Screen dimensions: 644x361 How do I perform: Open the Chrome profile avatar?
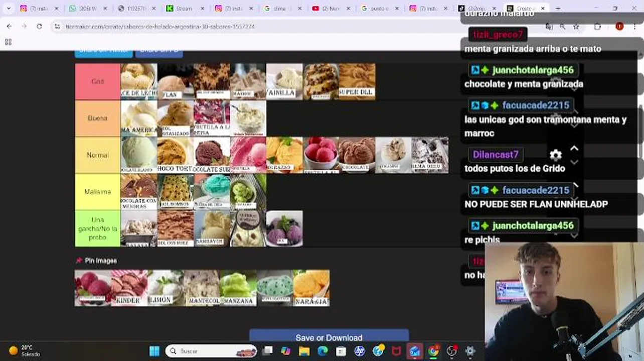tap(619, 27)
